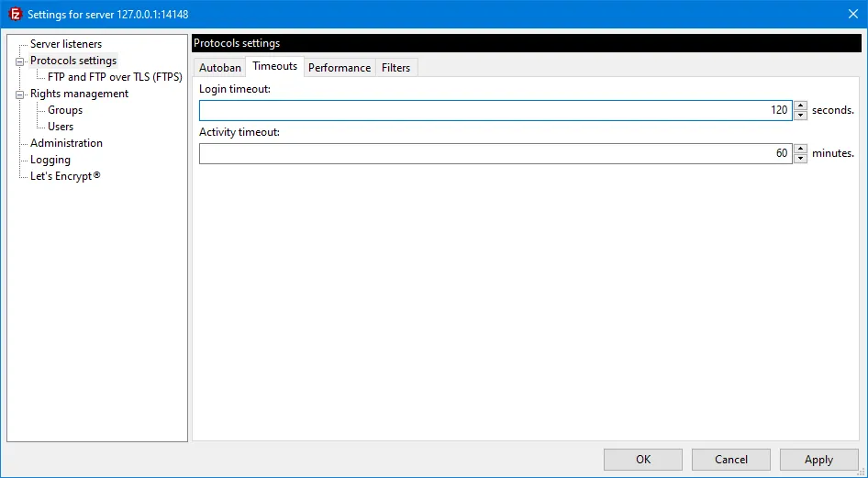Select Server listeners in the sidebar
The image size is (868, 478).
(65, 44)
